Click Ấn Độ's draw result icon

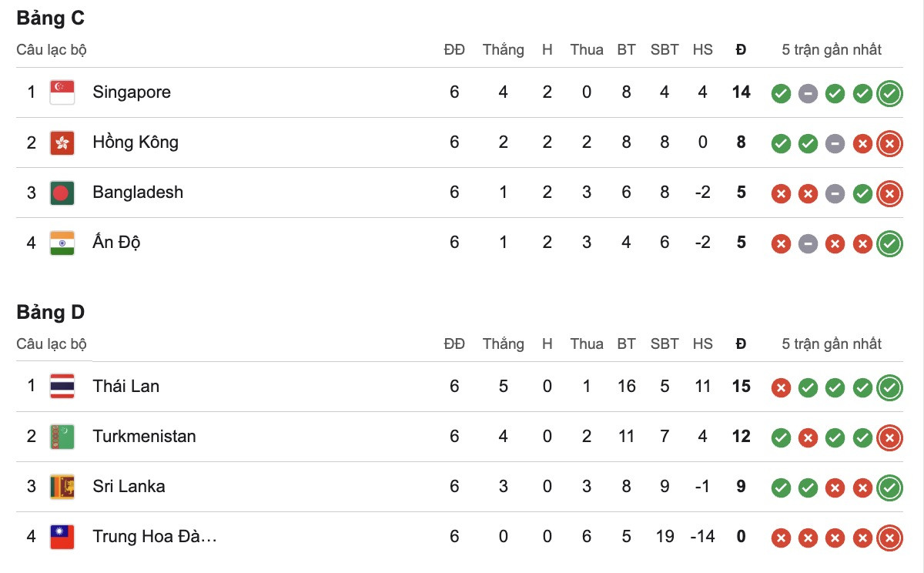click(808, 244)
